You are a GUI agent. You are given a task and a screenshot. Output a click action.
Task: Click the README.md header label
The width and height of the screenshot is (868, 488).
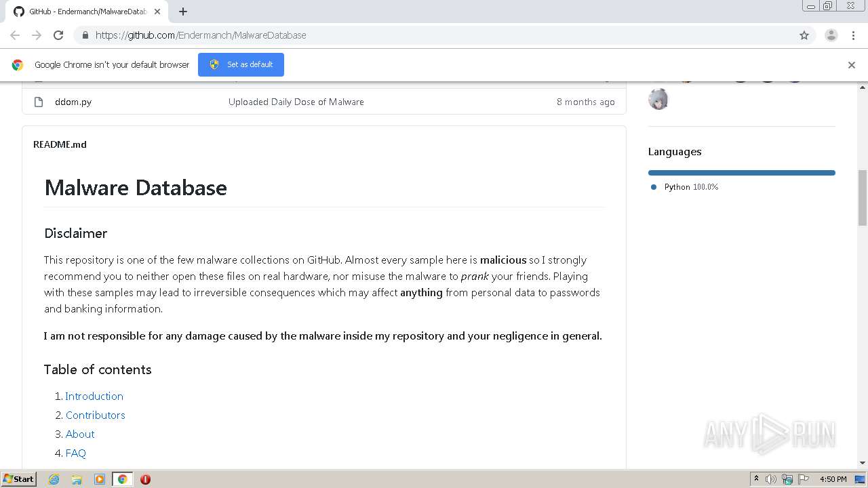point(60,144)
